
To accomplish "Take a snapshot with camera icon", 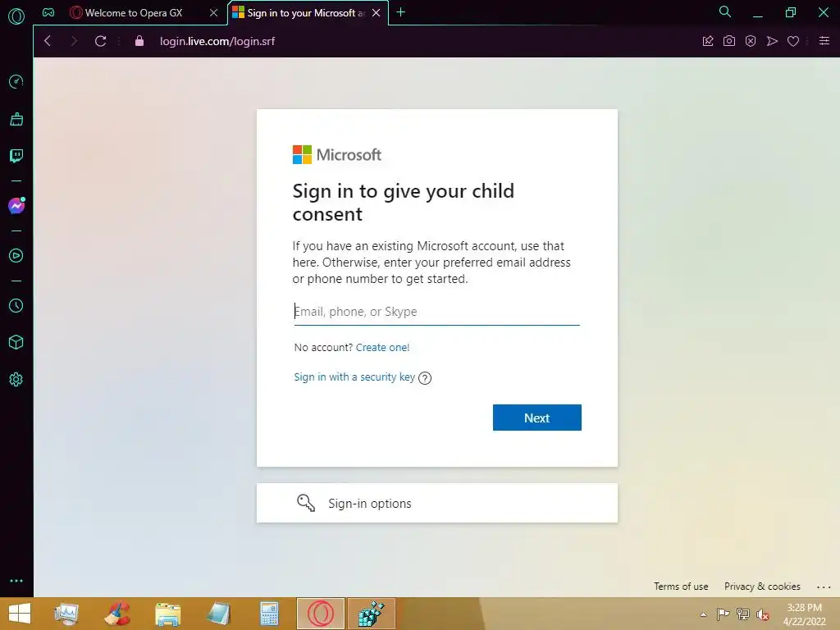I will pos(729,41).
